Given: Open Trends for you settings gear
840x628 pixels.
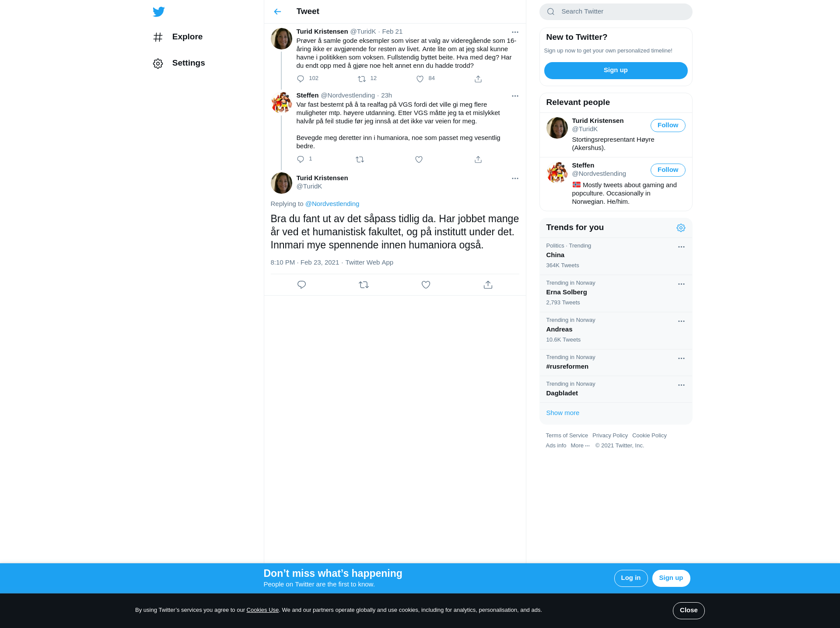Looking at the screenshot, I should point(681,228).
